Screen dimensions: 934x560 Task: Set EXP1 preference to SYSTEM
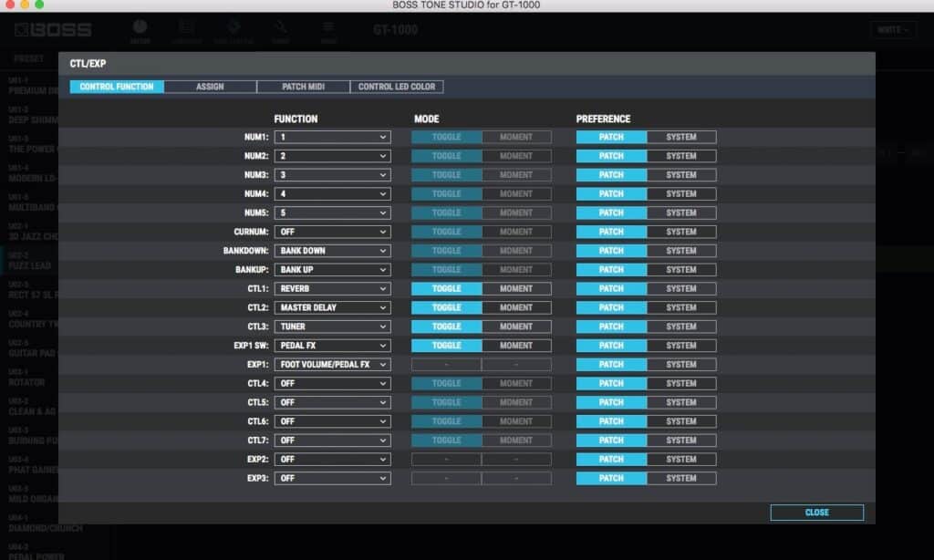681,365
